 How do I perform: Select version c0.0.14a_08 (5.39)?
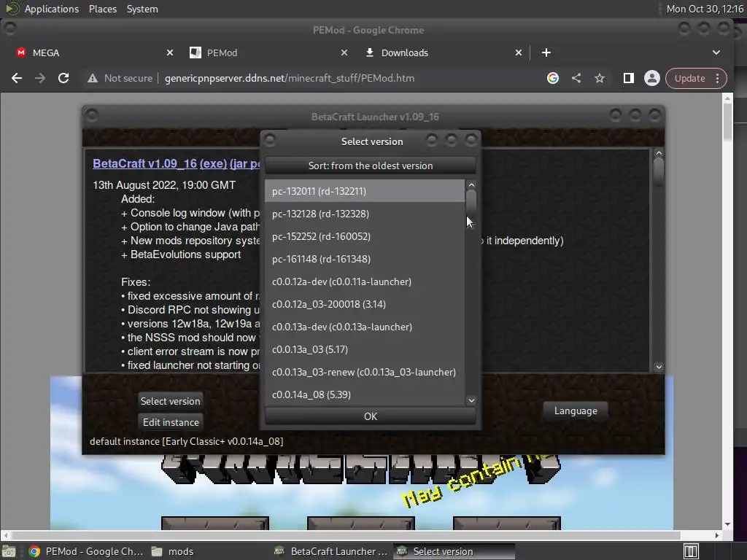point(365,394)
